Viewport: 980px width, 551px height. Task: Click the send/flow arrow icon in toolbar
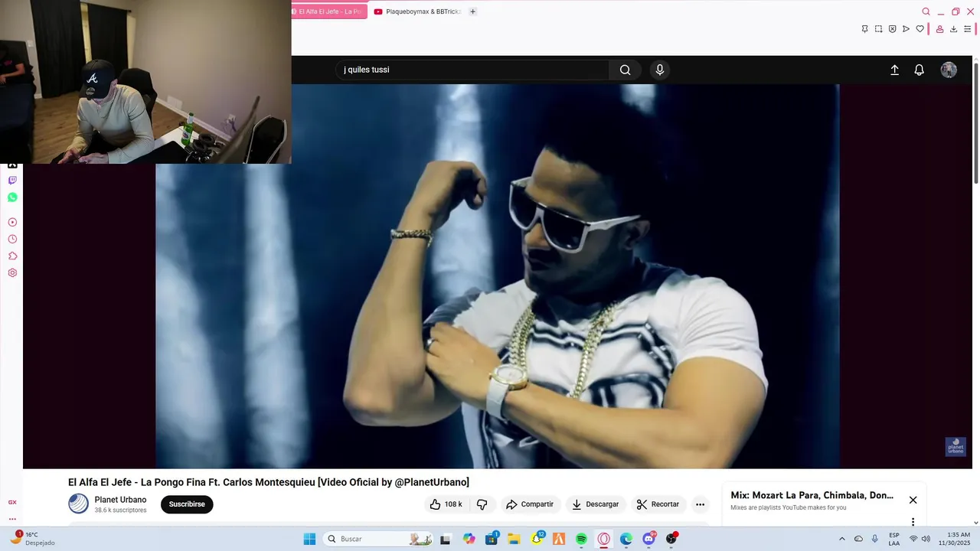tap(906, 29)
